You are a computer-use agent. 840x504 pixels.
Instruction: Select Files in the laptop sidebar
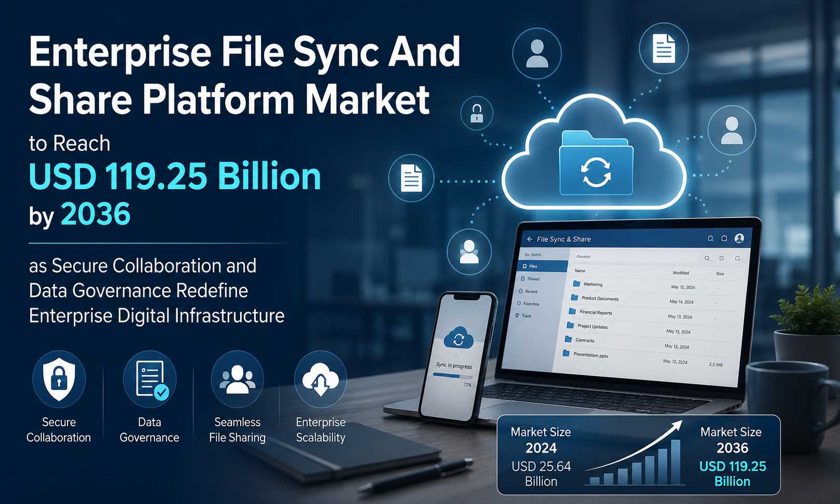(543, 266)
